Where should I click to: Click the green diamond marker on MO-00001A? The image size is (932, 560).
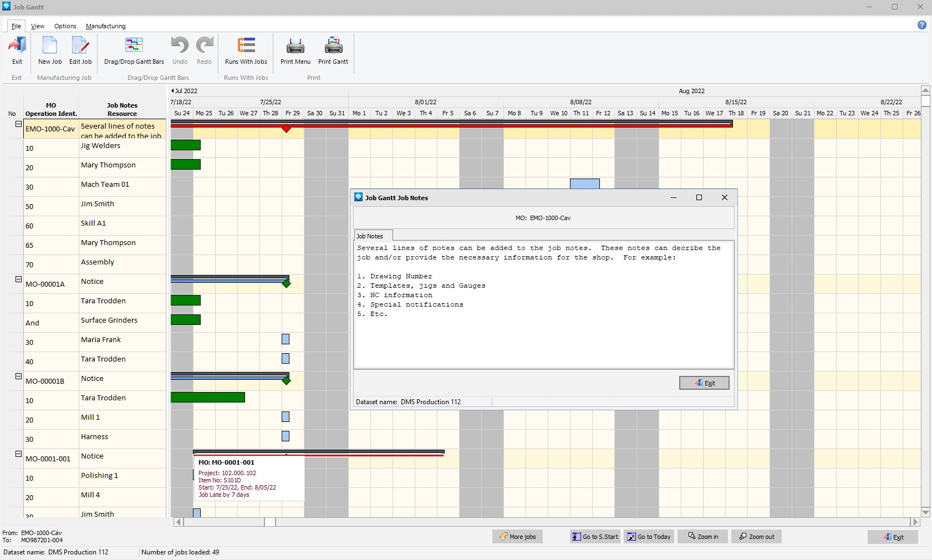coord(286,284)
